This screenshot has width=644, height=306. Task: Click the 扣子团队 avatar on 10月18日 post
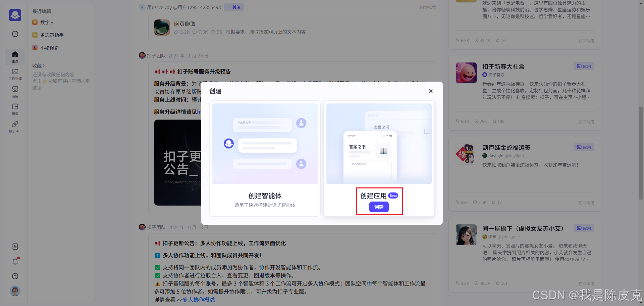pos(142,227)
